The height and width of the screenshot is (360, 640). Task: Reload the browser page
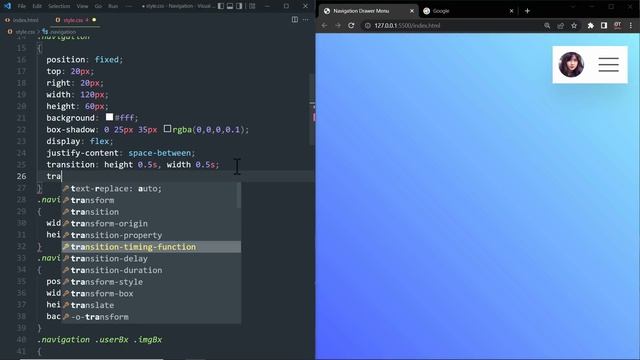[351, 25]
